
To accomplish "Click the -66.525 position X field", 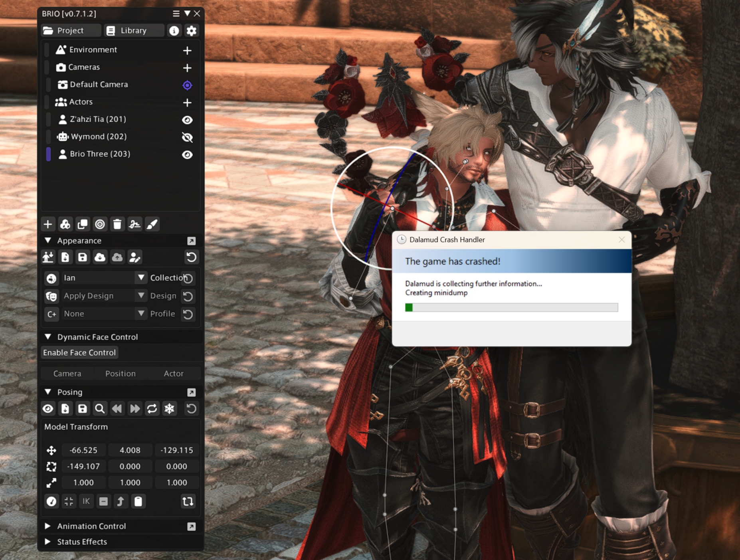I will 83,450.
